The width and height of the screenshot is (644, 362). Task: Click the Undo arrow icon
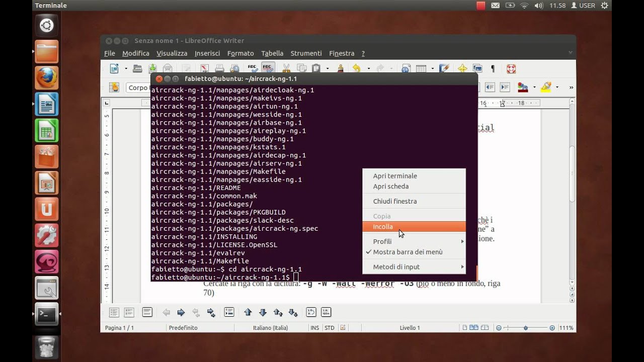point(357,68)
